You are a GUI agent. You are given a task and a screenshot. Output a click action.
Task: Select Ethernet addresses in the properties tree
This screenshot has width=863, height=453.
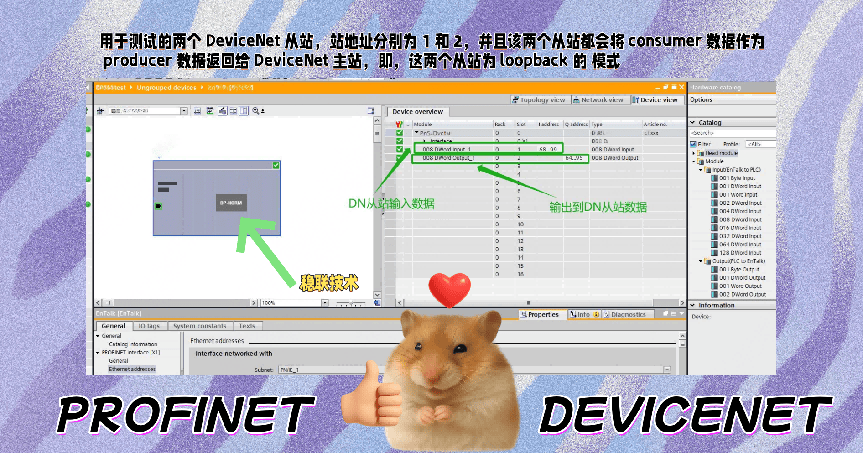(132, 369)
